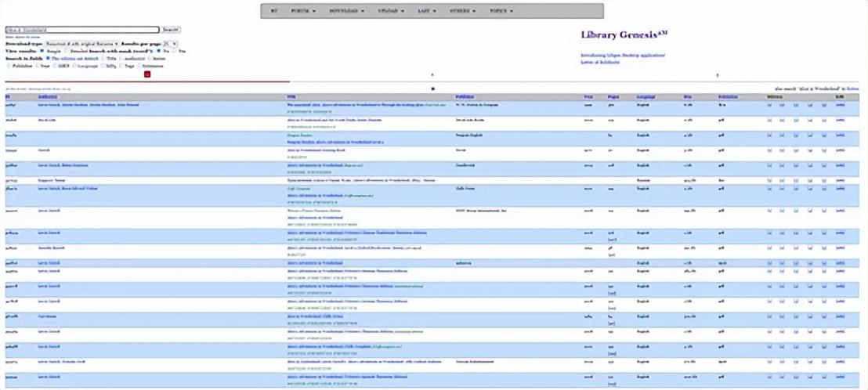Sort results by the Language column header
Image resolution: width=868 pixels, height=390 pixels.
(x=646, y=97)
